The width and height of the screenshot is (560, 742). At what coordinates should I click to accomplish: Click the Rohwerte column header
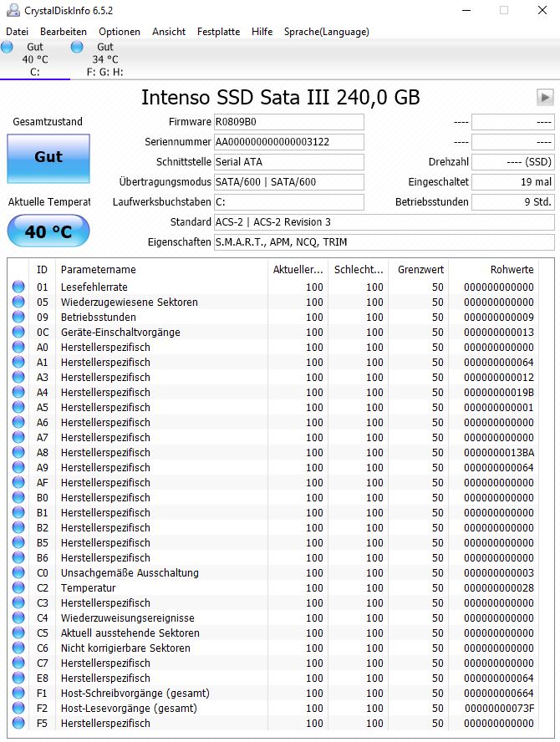pos(494,269)
